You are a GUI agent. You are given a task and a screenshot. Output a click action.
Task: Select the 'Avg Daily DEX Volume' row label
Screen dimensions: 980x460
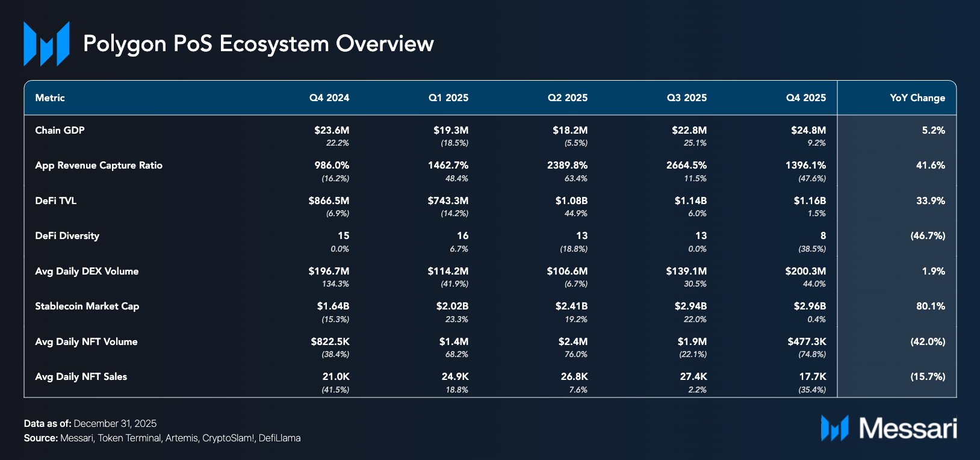tap(87, 271)
